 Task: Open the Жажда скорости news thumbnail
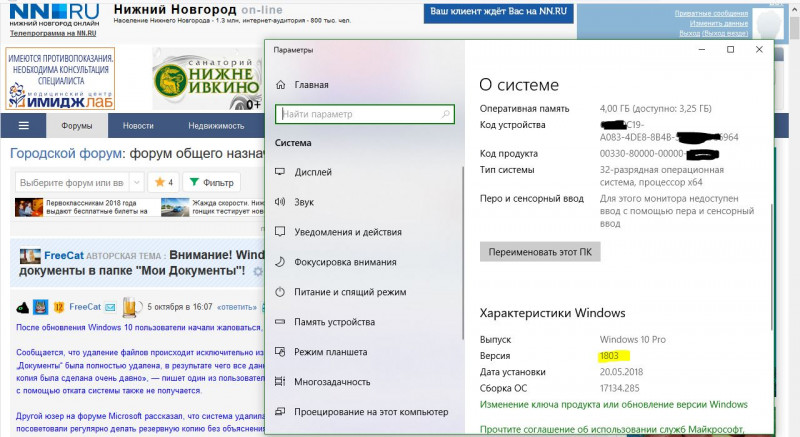coord(175,207)
